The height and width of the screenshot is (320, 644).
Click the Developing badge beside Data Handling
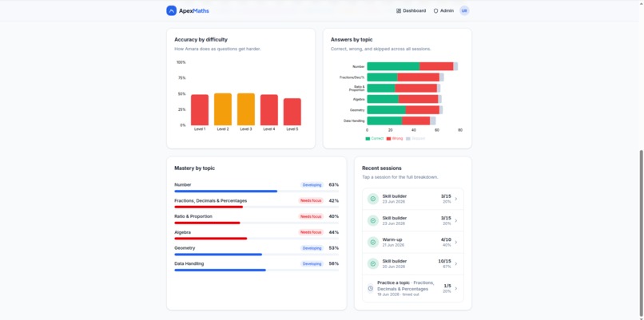tap(312, 264)
